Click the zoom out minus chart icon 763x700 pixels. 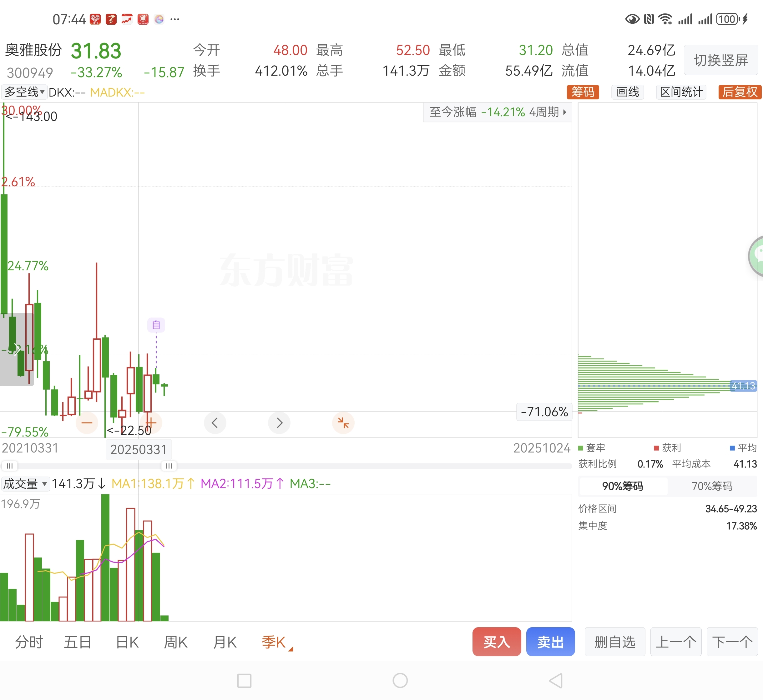(x=87, y=423)
